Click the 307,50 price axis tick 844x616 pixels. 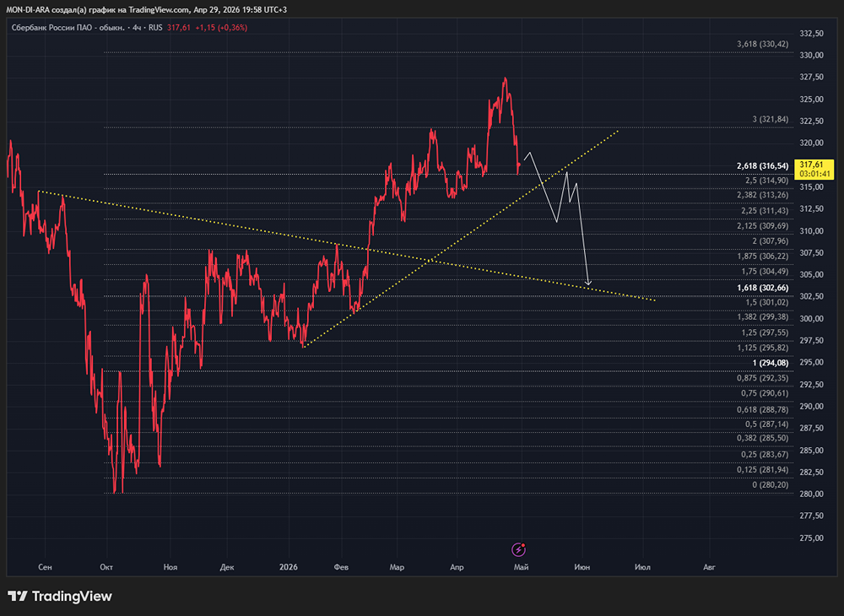coord(812,253)
